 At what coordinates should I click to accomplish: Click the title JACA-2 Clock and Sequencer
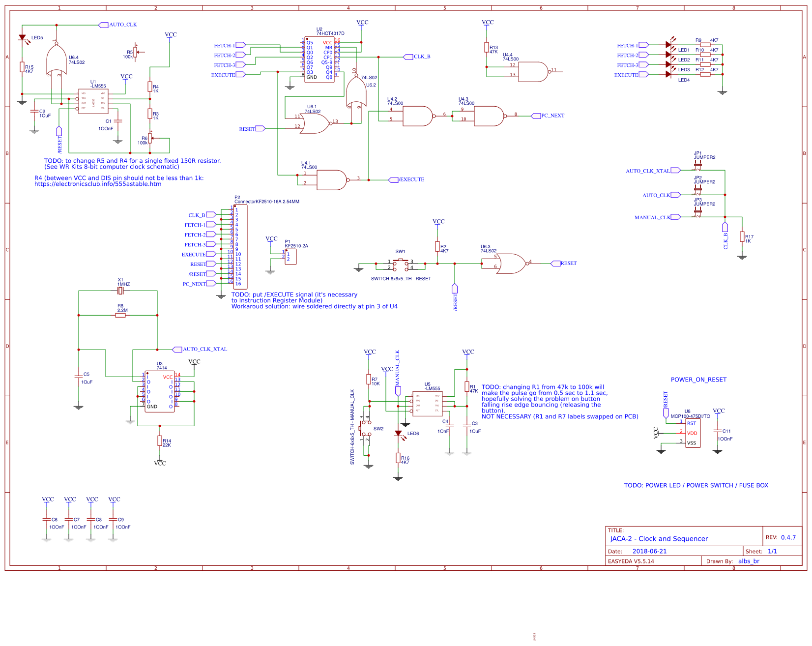click(x=658, y=539)
